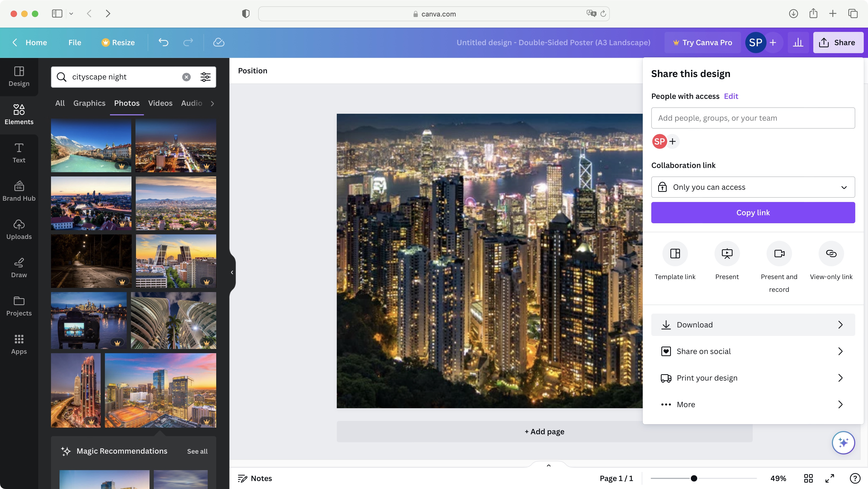Switch to the Graphics tab
The width and height of the screenshot is (868, 489).
[x=89, y=103]
